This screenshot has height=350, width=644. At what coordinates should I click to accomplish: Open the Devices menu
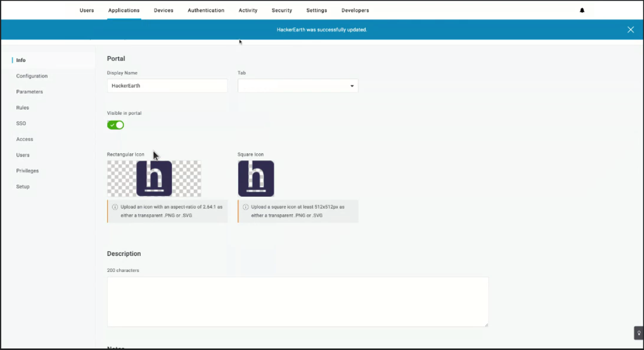(163, 10)
